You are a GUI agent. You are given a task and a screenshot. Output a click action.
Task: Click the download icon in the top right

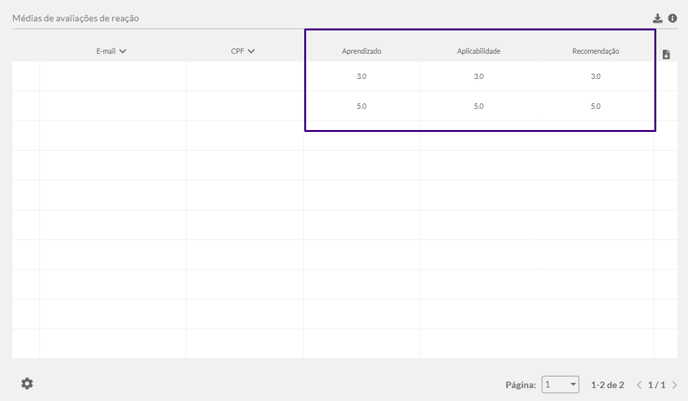(658, 18)
